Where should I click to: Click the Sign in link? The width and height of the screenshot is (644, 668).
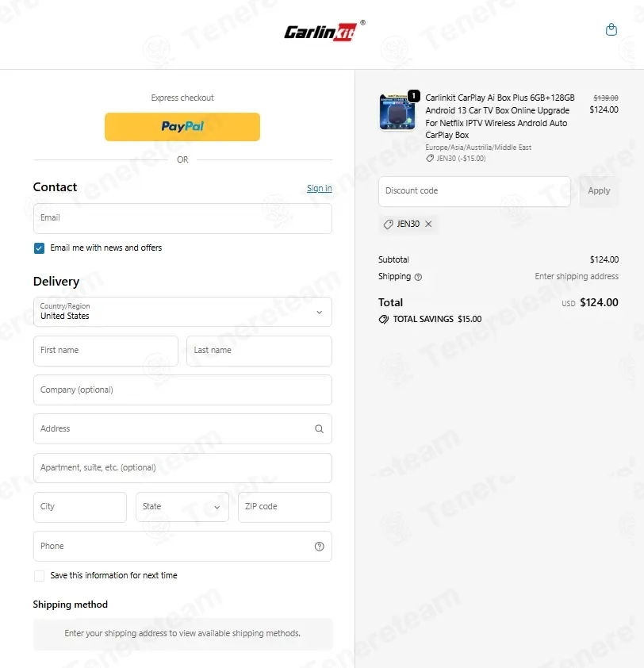(320, 188)
